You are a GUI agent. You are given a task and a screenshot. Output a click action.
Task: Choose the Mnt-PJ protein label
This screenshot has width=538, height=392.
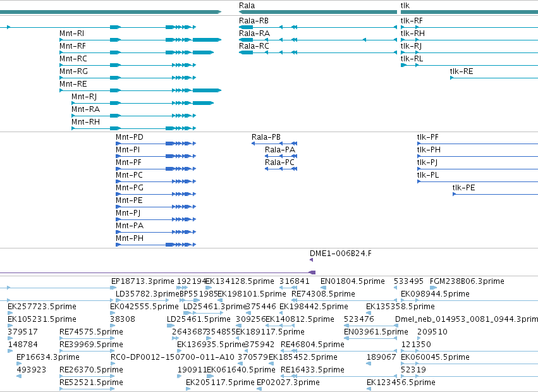[128, 214]
